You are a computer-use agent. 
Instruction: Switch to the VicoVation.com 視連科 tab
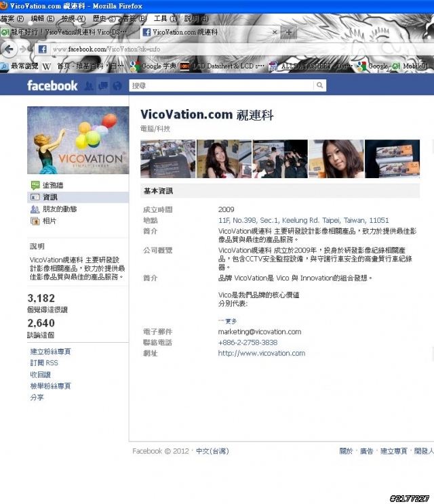click(211, 32)
